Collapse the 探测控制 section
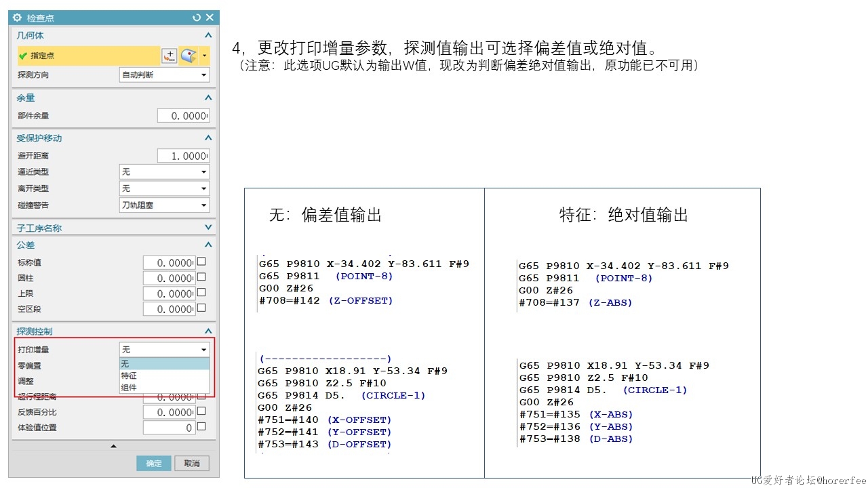Screen dimensions: 868x488 (x=208, y=331)
